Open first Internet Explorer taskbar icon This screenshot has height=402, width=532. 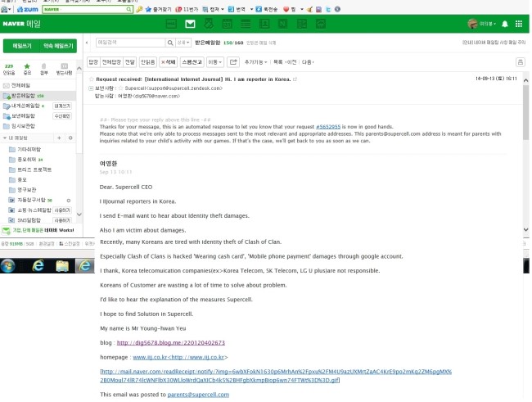click(x=38, y=265)
